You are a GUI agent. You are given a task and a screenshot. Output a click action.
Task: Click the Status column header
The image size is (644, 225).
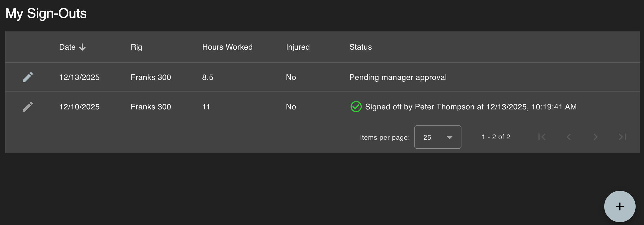[x=360, y=47]
